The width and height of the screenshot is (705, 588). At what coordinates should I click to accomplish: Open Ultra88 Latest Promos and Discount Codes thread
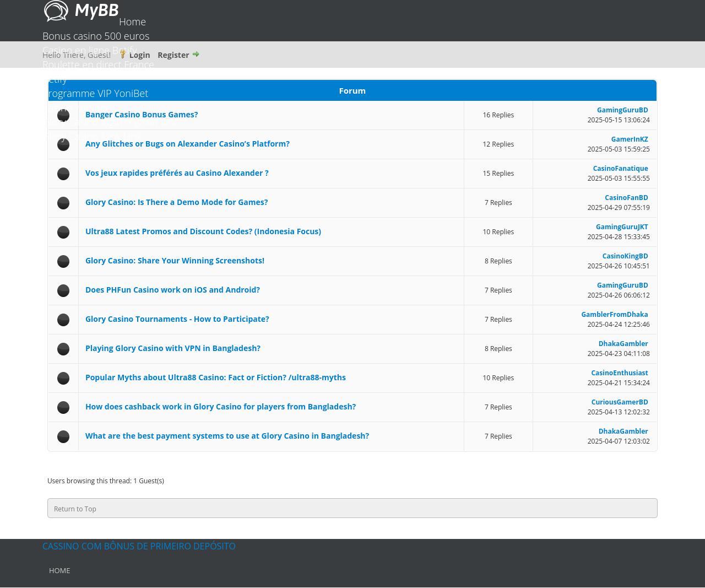click(203, 231)
